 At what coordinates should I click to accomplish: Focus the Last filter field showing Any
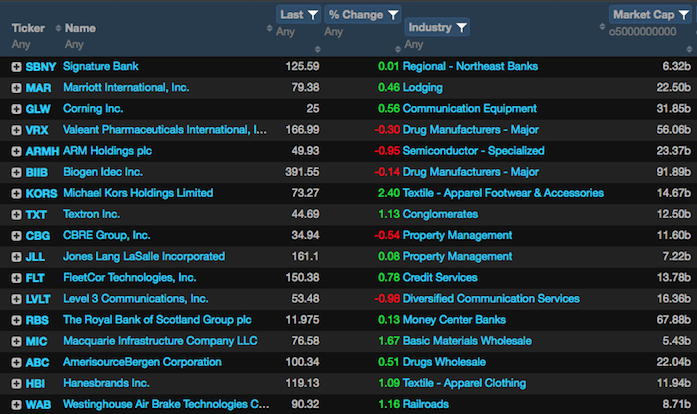click(x=285, y=32)
